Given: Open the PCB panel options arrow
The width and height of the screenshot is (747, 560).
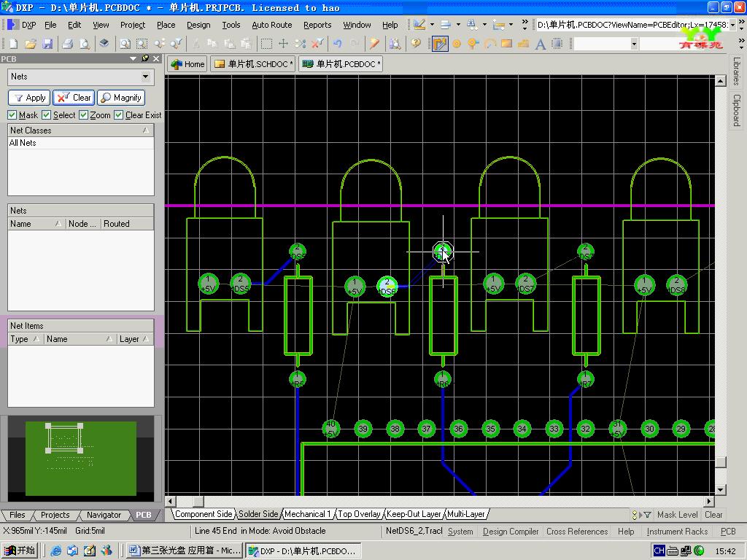Looking at the screenshot, I should click(x=133, y=58).
